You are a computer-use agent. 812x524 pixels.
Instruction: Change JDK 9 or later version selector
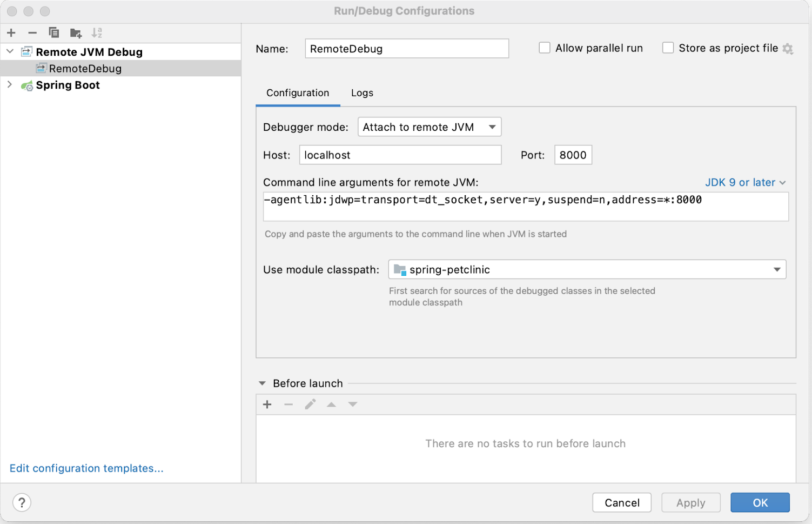coord(744,182)
